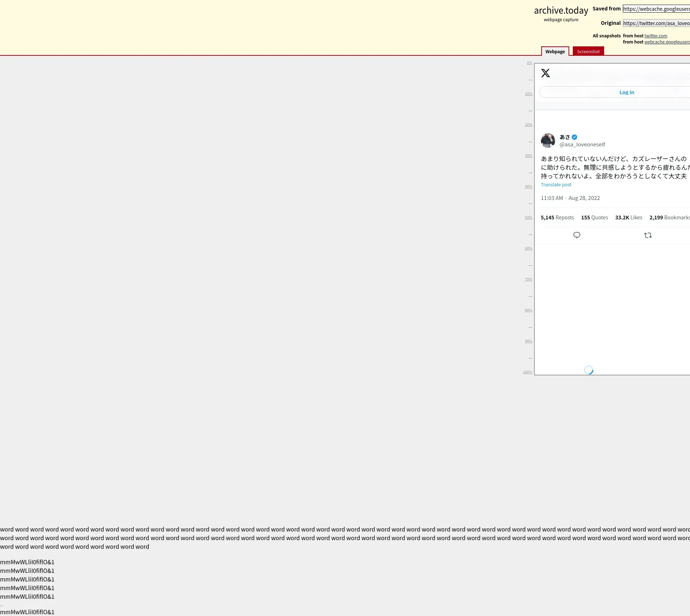Click the blue verified badge icon
Viewport: 690px width, 616px height.
click(x=574, y=137)
